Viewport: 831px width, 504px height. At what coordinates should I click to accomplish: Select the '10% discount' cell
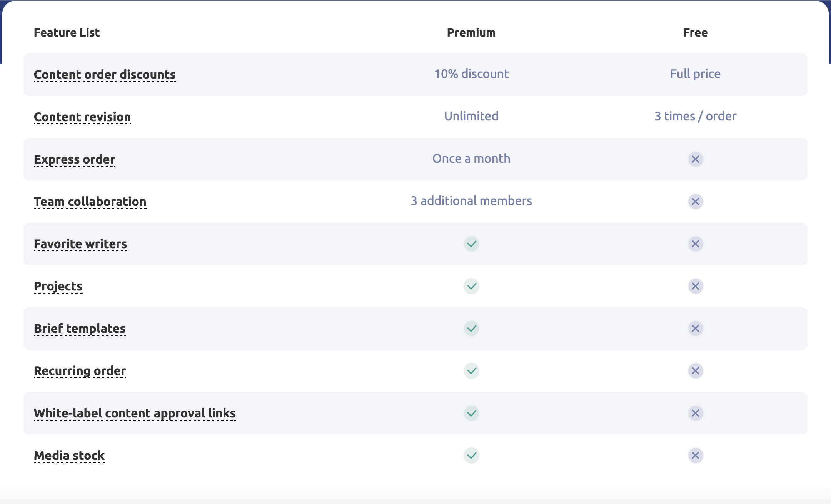click(x=471, y=74)
